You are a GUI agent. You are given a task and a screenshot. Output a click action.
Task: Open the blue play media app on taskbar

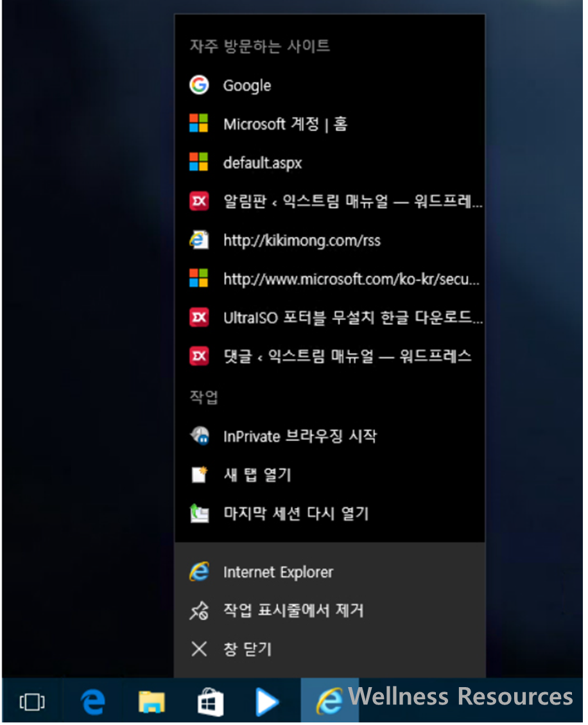point(267,702)
